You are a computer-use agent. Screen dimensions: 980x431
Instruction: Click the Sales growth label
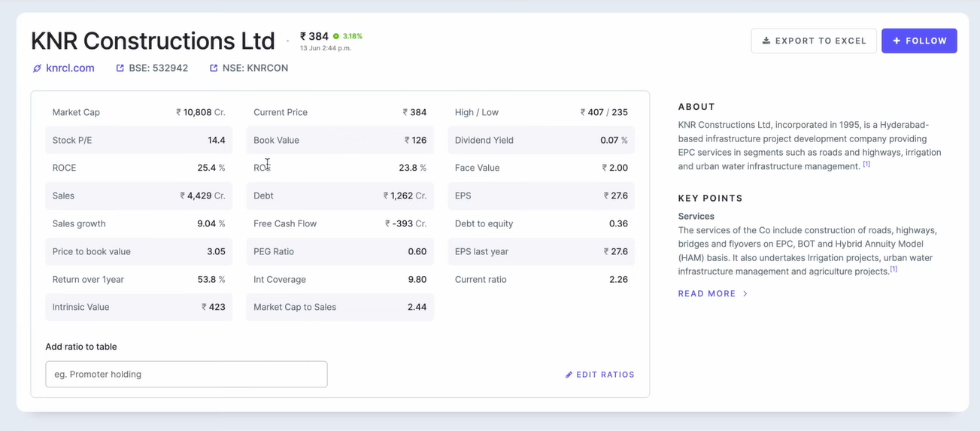(x=79, y=223)
